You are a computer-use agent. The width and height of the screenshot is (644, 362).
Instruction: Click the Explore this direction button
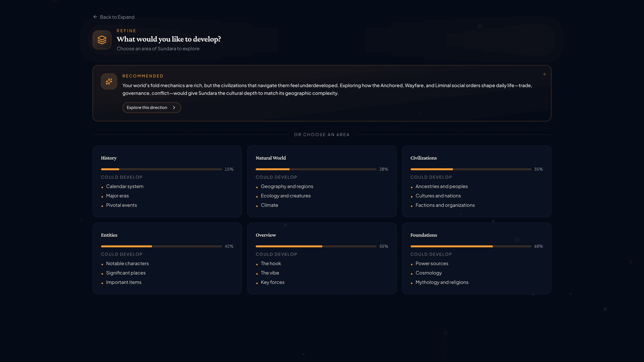pos(151,108)
